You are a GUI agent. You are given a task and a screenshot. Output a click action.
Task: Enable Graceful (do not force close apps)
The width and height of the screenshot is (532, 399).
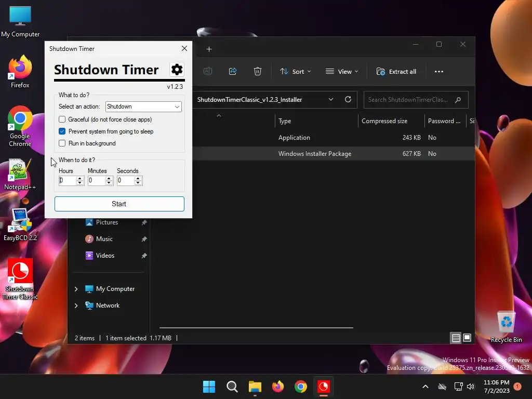coord(62,119)
